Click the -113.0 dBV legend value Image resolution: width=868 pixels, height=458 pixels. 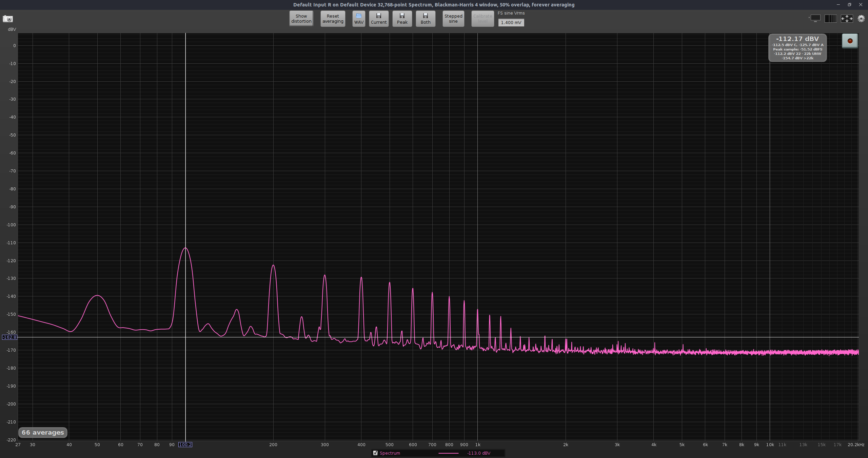click(478, 453)
